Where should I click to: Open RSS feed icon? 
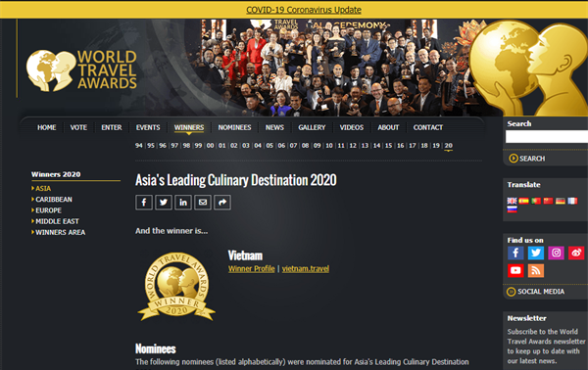tap(536, 271)
